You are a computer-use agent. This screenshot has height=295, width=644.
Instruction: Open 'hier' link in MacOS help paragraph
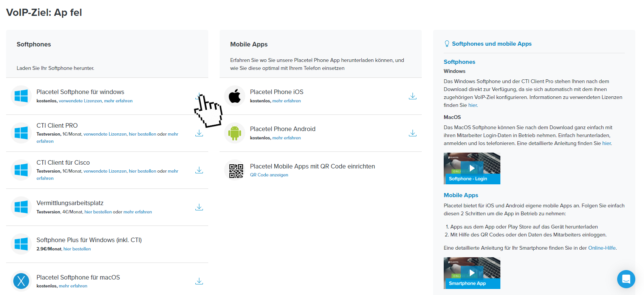[607, 144]
